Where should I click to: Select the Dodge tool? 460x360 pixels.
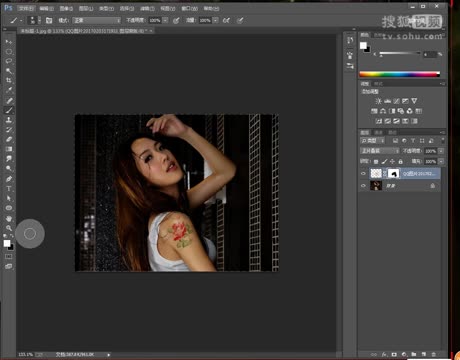coord(9,168)
